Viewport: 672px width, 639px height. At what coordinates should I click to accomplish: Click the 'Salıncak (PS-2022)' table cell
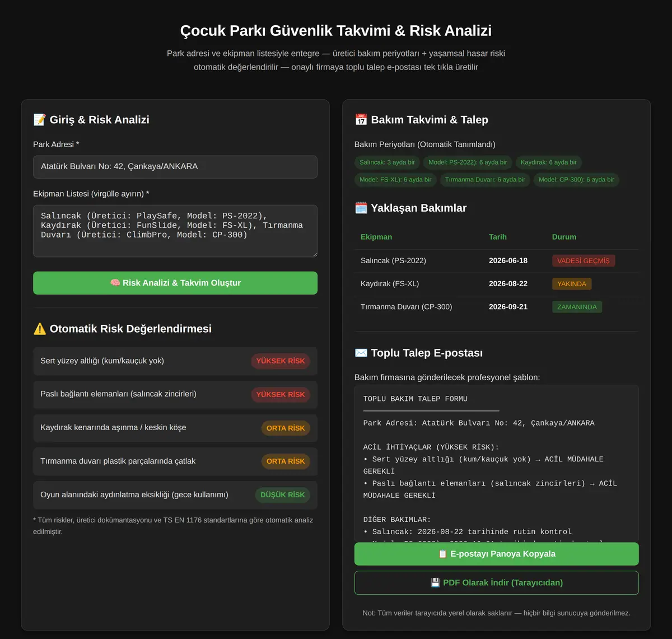(393, 260)
